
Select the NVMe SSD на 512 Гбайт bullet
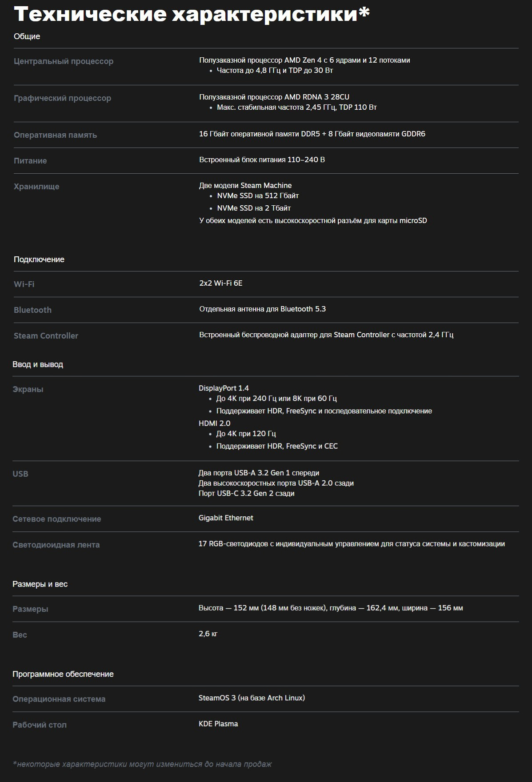click(x=258, y=195)
